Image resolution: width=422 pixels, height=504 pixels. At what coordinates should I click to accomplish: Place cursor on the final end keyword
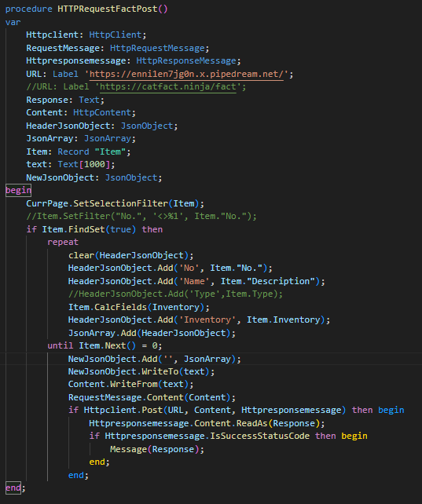click(x=13, y=488)
